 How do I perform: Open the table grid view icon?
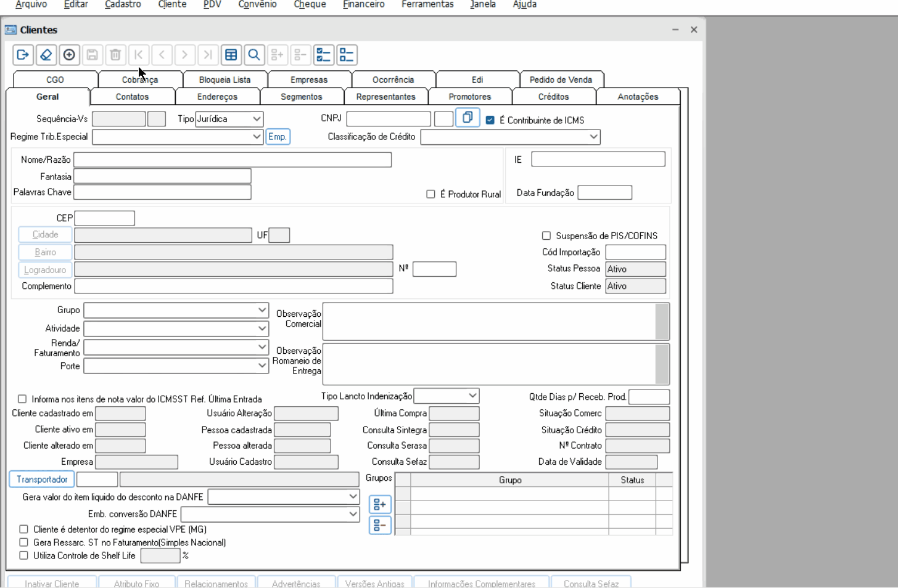[x=231, y=55]
